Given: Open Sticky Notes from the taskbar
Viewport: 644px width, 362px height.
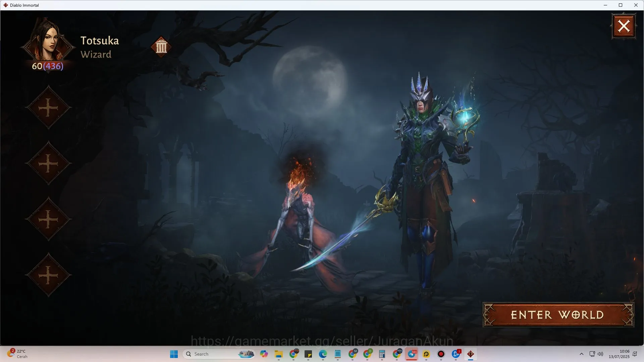Looking at the screenshot, I should tap(308, 354).
